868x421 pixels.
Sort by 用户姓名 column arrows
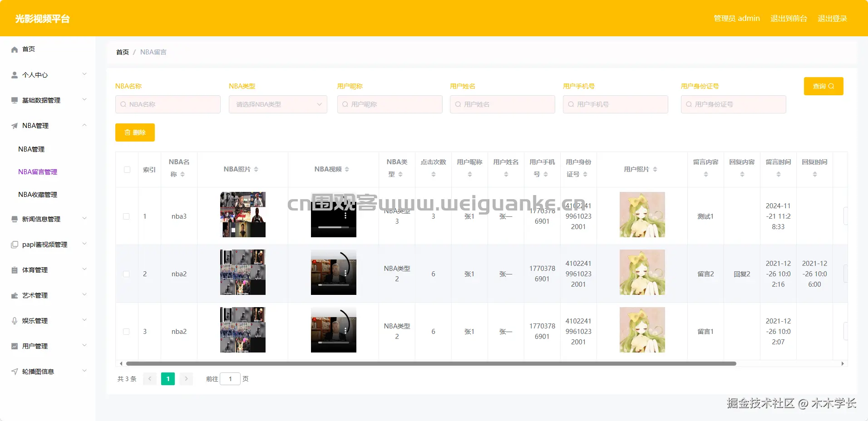pyautogui.click(x=506, y=174)
